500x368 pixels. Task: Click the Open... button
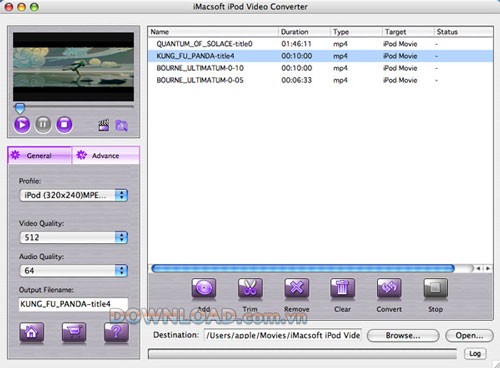click(x=469, y=336)
